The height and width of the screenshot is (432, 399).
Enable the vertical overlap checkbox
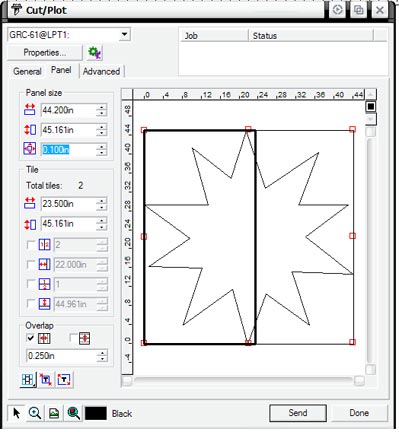[73, 338]
